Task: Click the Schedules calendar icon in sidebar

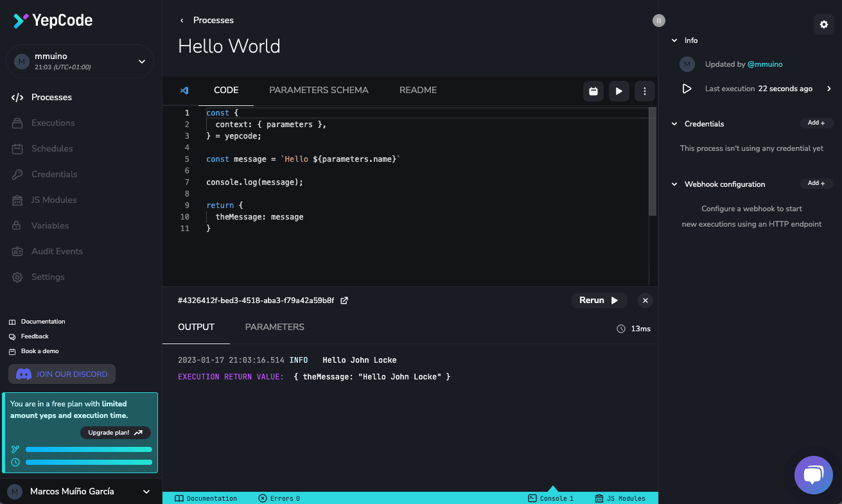Action: point(18,149)
